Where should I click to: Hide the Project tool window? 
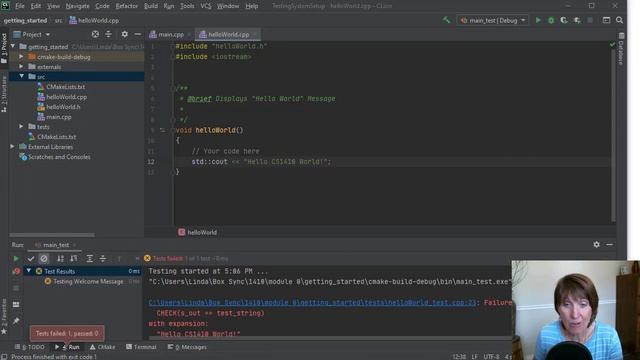pos(138,34)
